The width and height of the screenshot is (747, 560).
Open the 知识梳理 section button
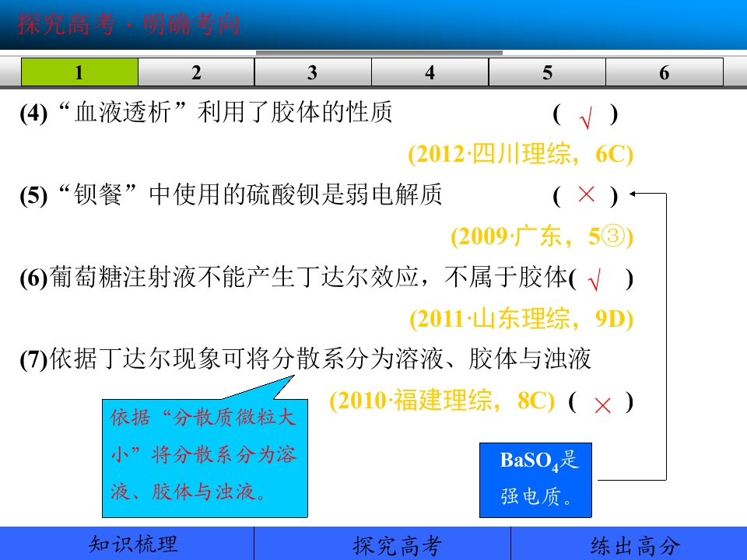click(127, 544)
